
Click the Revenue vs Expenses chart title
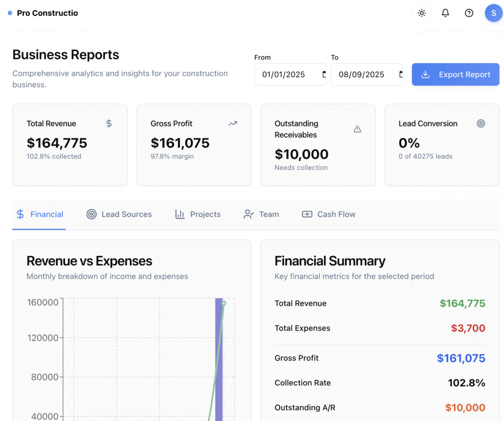(x=90, y=261)
